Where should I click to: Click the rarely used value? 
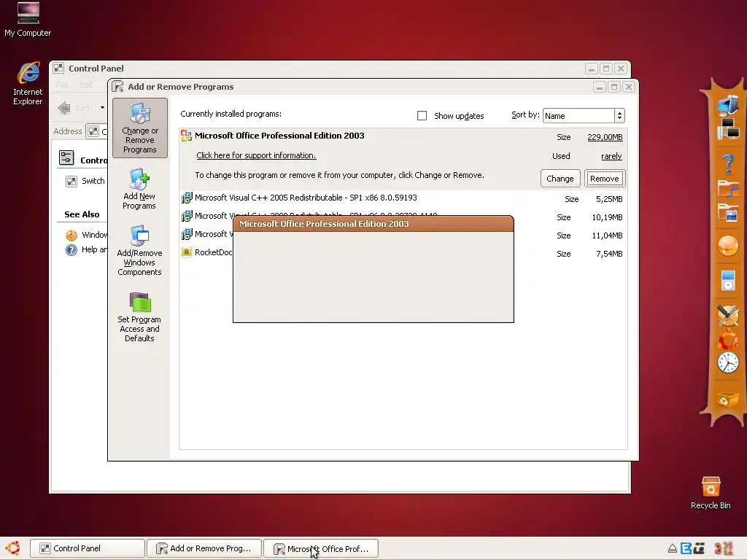point(612,156)
